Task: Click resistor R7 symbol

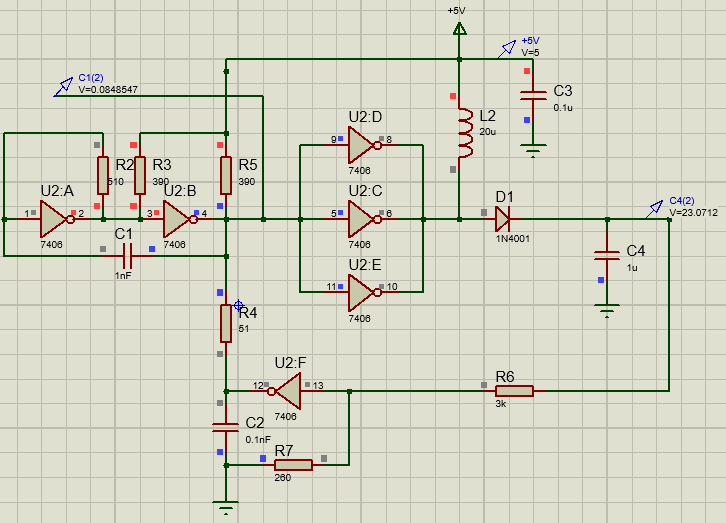Action: (x=294, y=465)
